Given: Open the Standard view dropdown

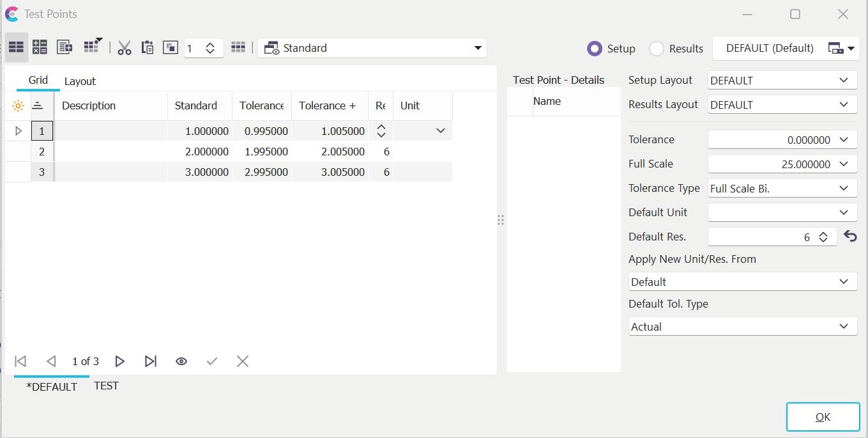Looking at the screenshot, I should (372, 48).
